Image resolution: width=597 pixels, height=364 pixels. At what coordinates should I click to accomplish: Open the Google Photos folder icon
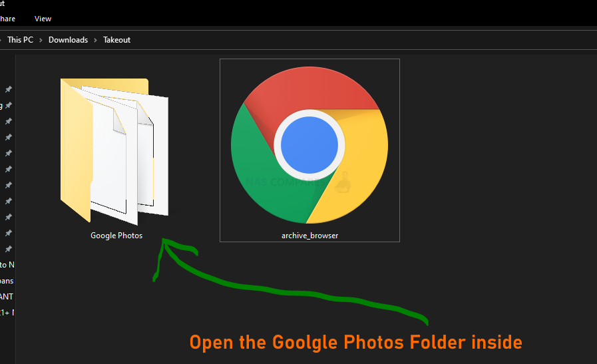(114, 152)
